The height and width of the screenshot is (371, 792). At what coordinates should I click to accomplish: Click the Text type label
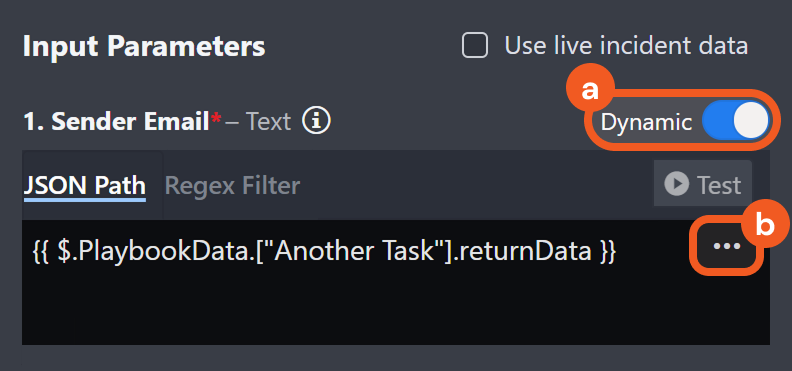(x=269, y=122)
